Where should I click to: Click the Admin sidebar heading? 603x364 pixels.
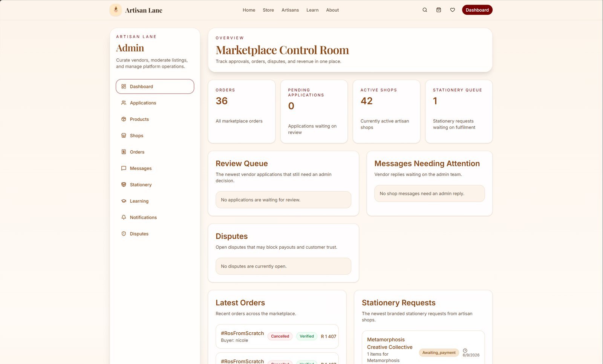tap(130, 48)
